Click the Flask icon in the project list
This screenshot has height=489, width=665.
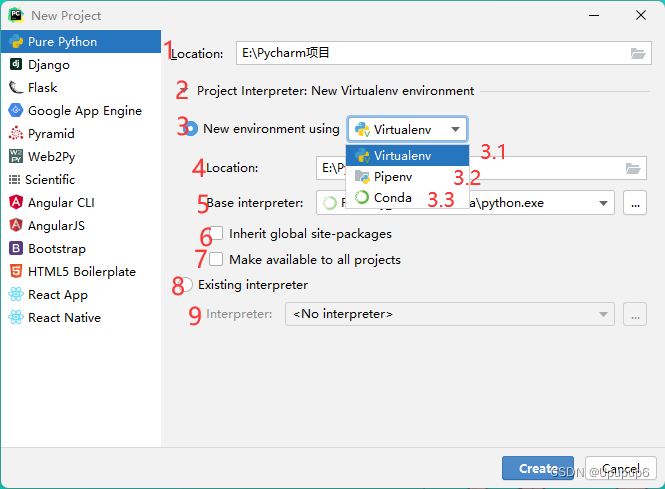pos(16,87)
